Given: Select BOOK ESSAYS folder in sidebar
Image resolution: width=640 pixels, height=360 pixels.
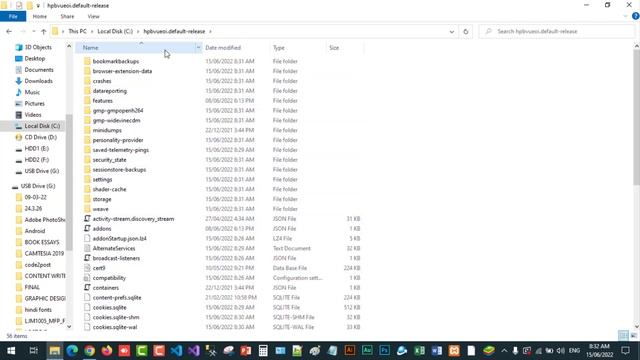Looking at the screenshot, I should coord(42,242).
